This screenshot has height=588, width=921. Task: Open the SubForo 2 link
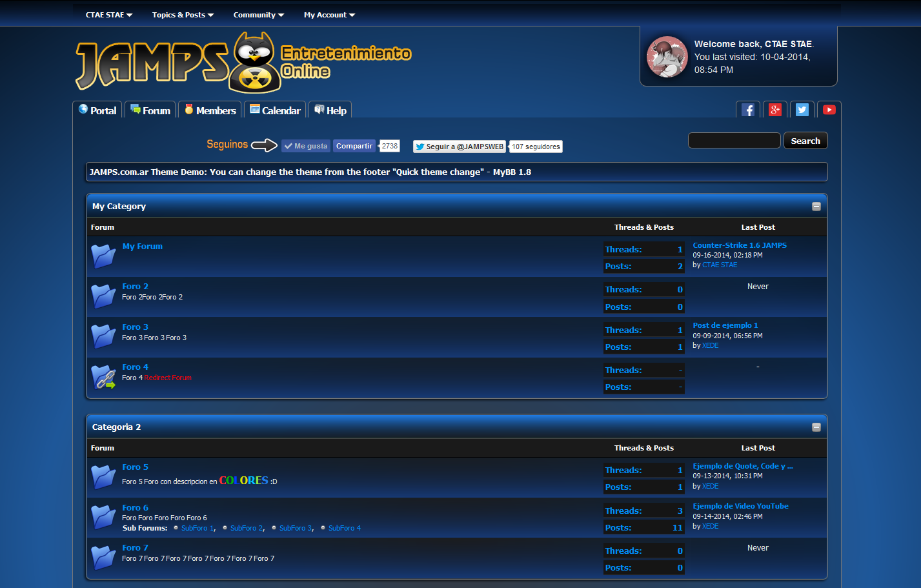pos(247,528)
